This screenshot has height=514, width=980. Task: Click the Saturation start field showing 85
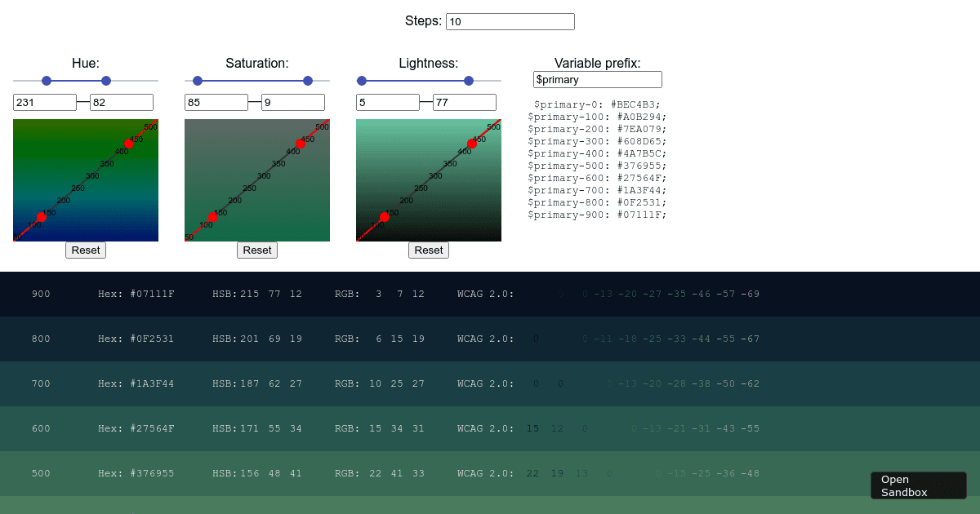pos(216,102)
